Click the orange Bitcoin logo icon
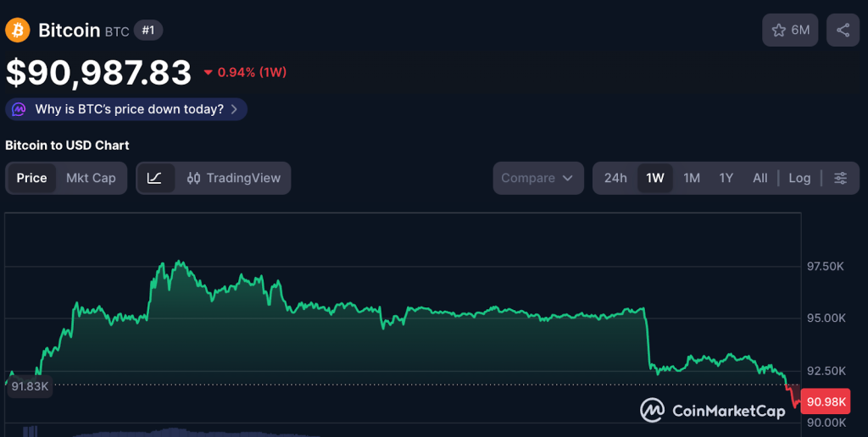 tap(18, 30)
